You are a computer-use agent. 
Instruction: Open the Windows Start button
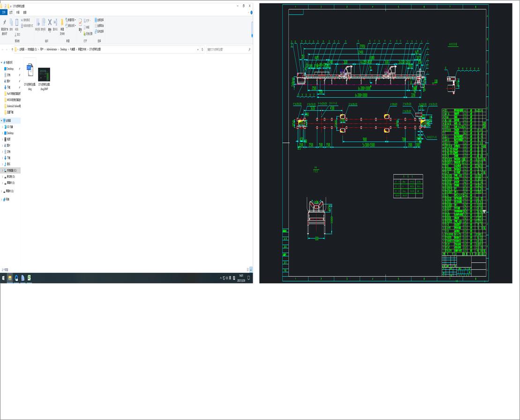tap(3, 278)
